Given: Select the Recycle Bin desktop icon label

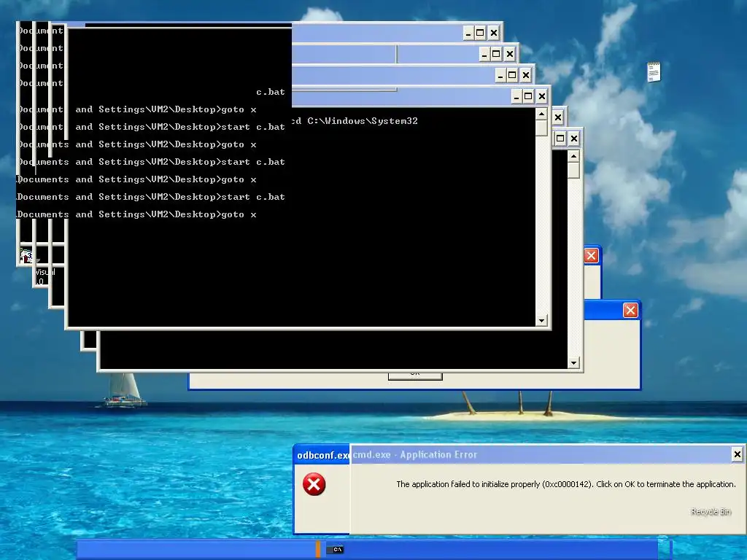Looking at the screenshot, I should pos(711,511).
